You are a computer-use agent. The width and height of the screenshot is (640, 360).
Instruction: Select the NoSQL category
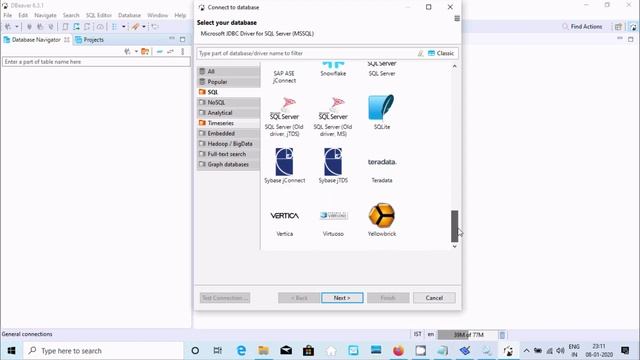(229, 102)
